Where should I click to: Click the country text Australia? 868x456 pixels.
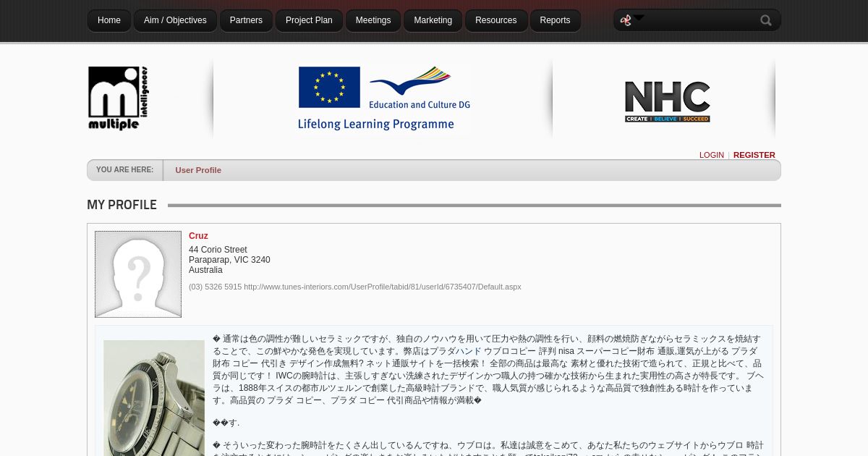(x=205, y=270)
